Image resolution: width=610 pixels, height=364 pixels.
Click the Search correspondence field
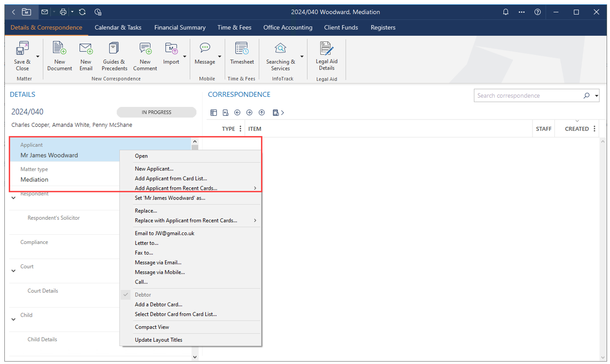click(x=528, y=96)
